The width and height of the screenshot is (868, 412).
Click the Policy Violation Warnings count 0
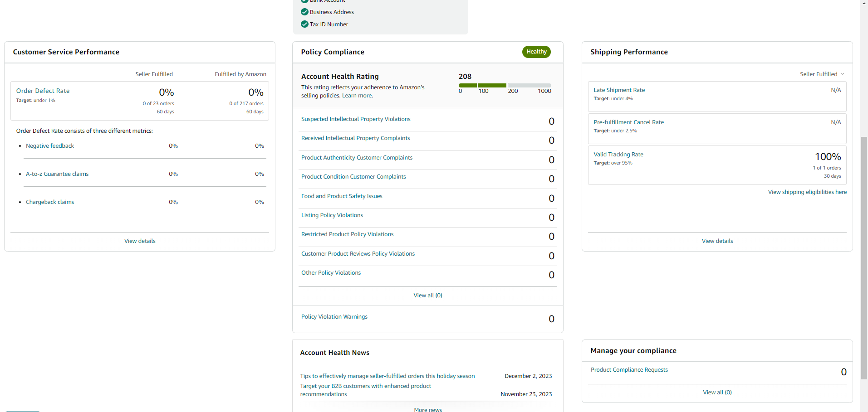[551, 319]
